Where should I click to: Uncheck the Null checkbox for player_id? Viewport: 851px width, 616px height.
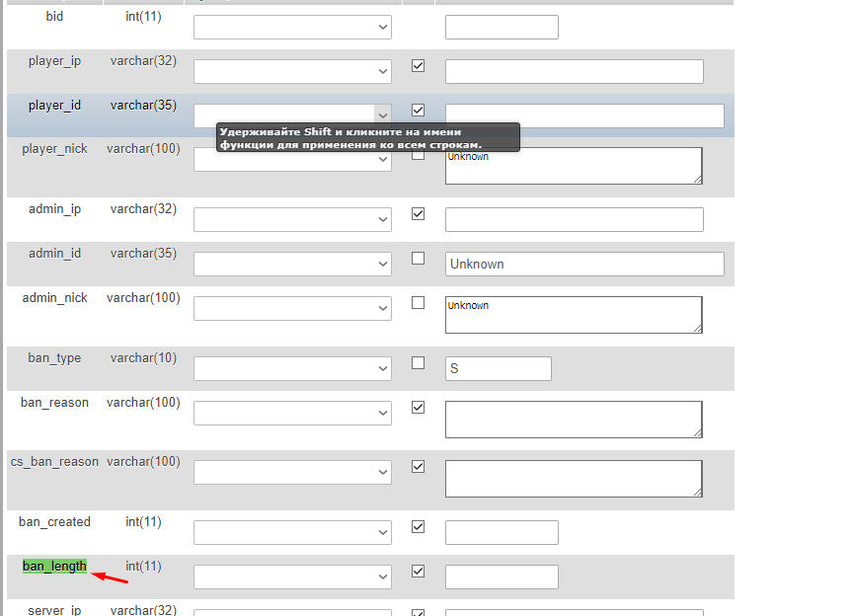[418, 111]
